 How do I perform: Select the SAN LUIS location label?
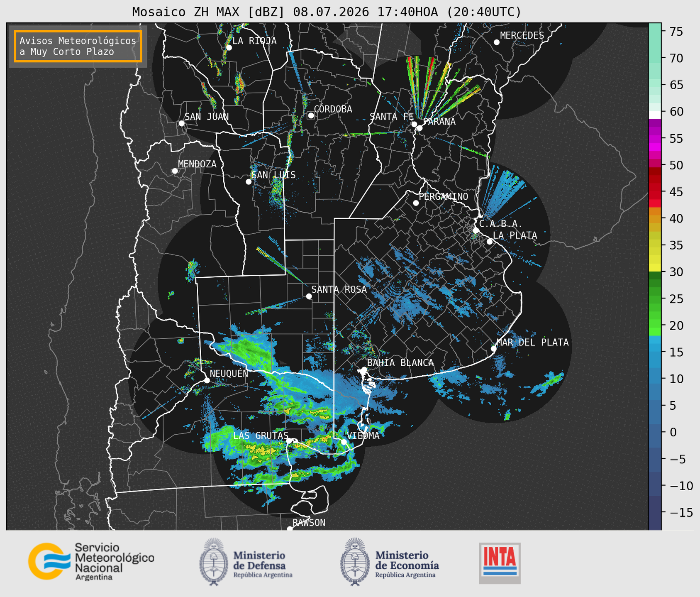[x=273, y=175]
